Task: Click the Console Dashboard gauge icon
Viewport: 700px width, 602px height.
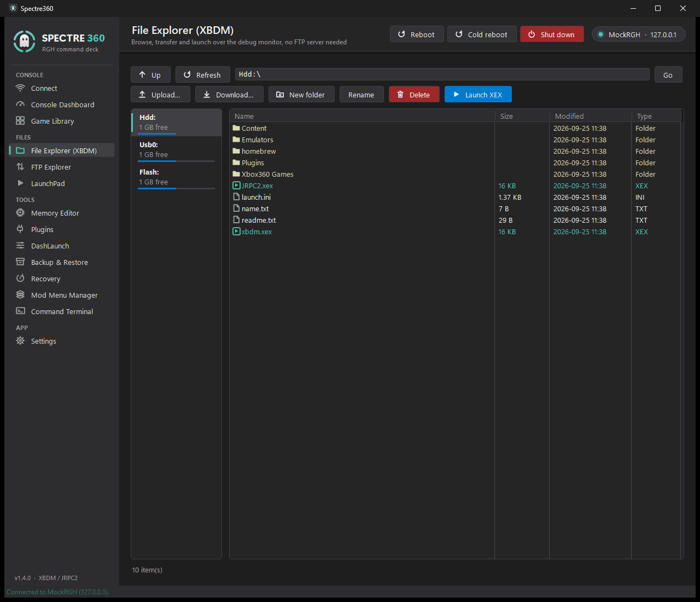Action: [20, 105]
